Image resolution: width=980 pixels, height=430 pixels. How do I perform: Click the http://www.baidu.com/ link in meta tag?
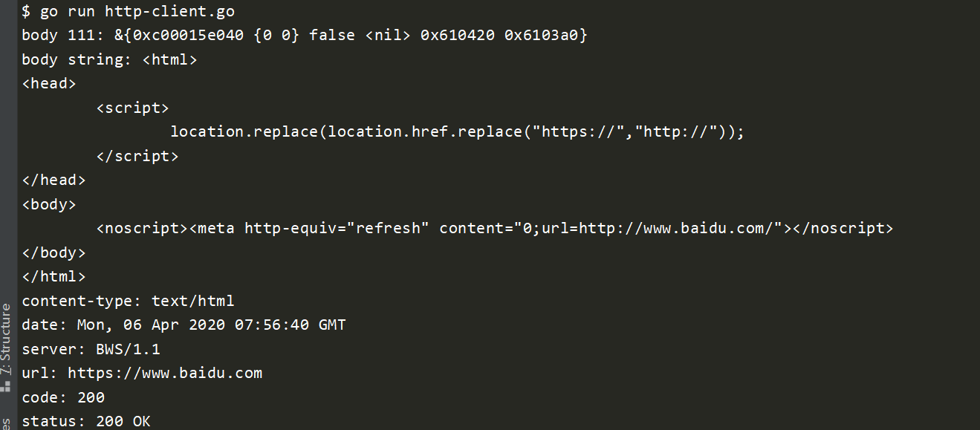[678, 228]
